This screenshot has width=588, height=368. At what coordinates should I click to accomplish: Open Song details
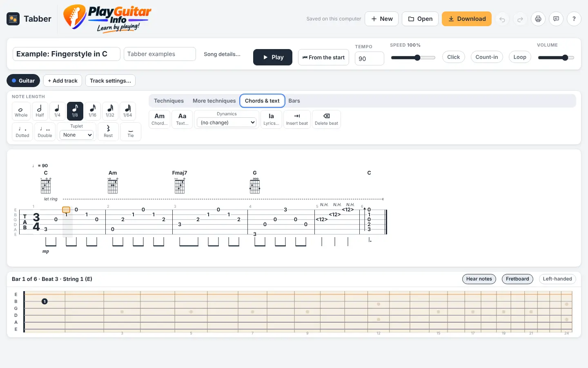[x=222, y=54]
